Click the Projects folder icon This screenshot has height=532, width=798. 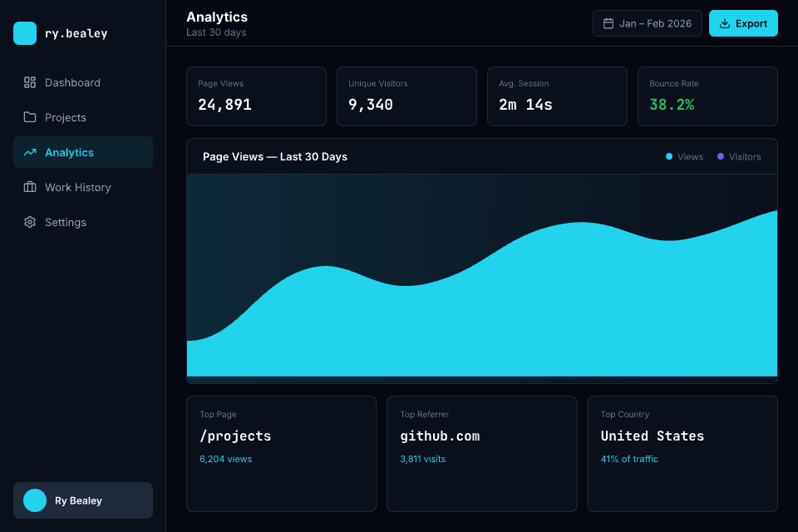30,117
